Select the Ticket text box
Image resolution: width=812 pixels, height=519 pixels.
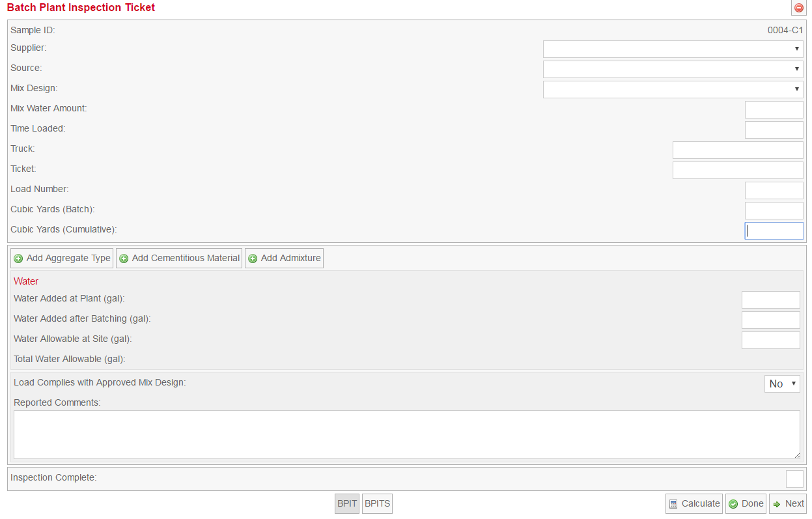(x=738, y=170)
